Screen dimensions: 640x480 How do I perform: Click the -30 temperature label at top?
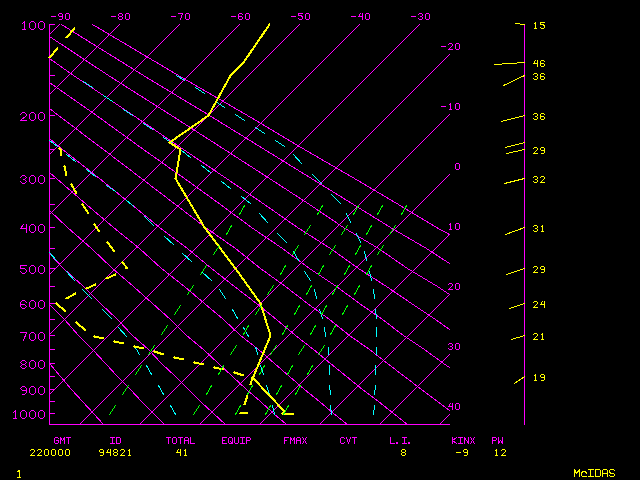click(x=420, y=17)
